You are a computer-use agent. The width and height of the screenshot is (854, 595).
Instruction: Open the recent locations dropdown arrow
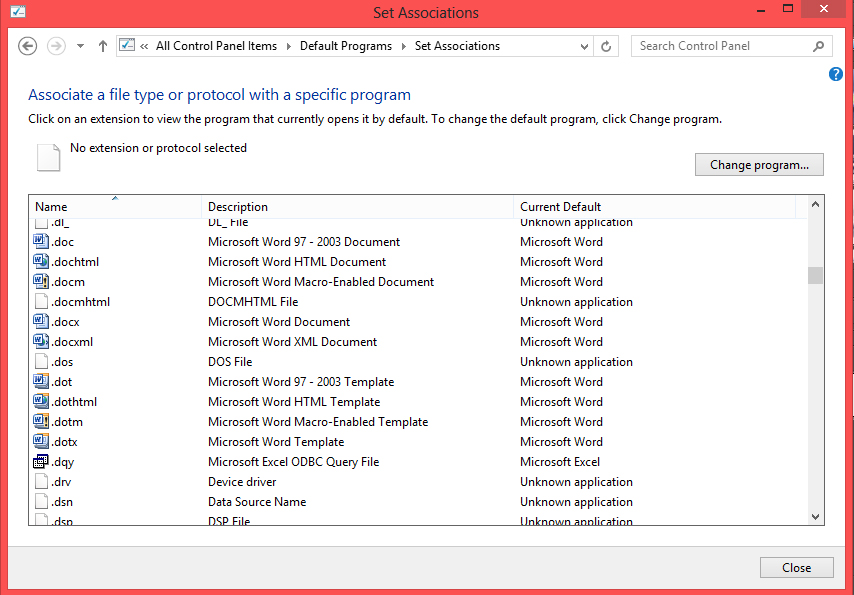point(80,46)
